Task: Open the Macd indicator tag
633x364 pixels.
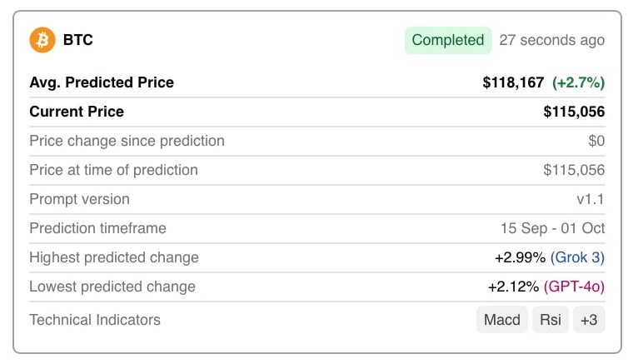Action: (x=501, y=320)
